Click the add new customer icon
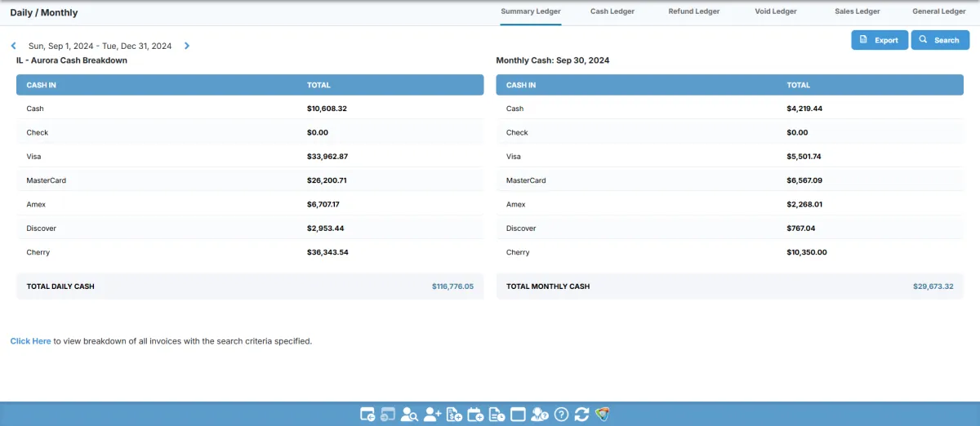The image size is (980, 426). (433, 415)
